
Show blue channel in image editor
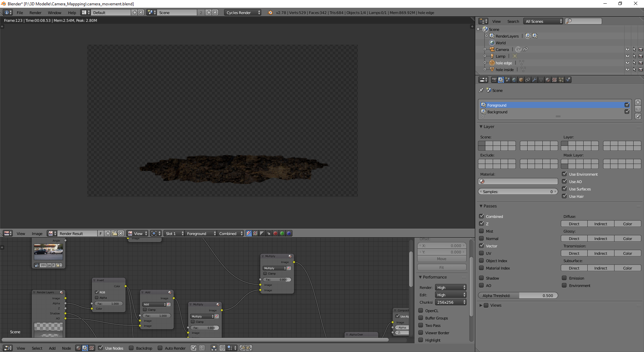pyautogui.click(x=289, y=233)
